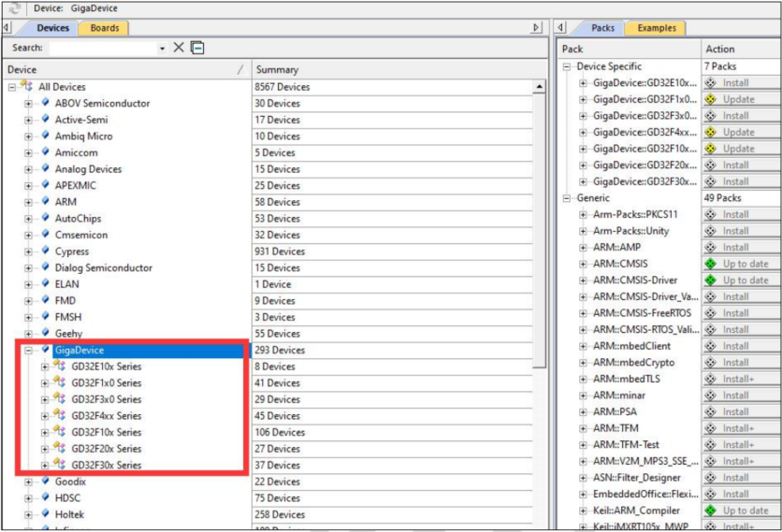
Task: Select the HDSC vendor row
Action: pos(67,498)
